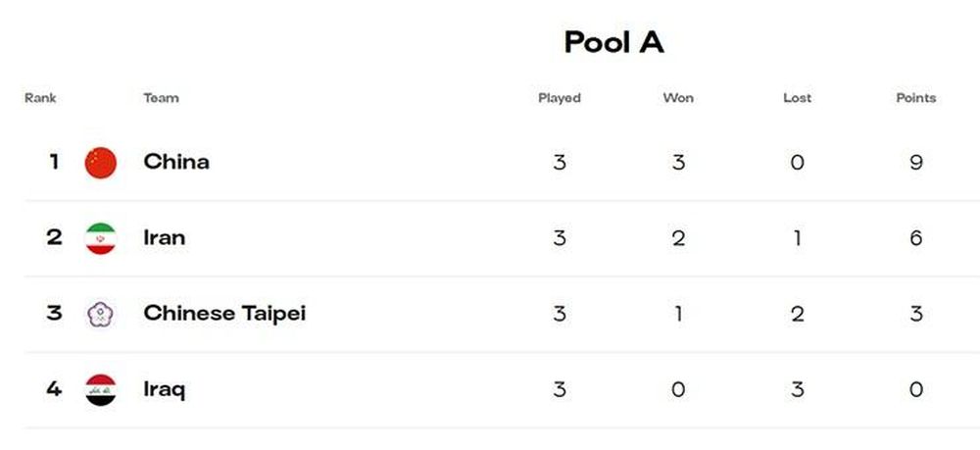The width and height of the screenshot is (980, 450).
Task: Click China's points value 9
Action: (x=916, y=163)
